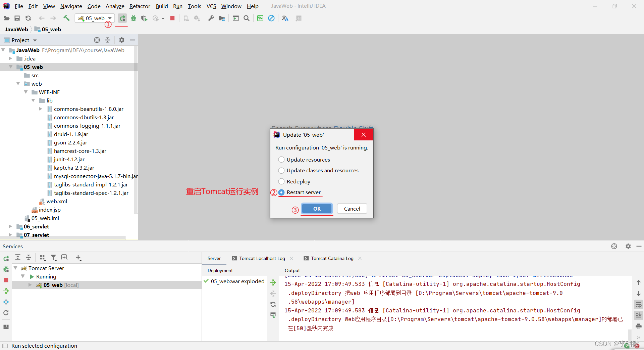This screenshot has height=350, width=644.
Task: Open Settings via the wrench icon
Action: (x=211, y=18)
